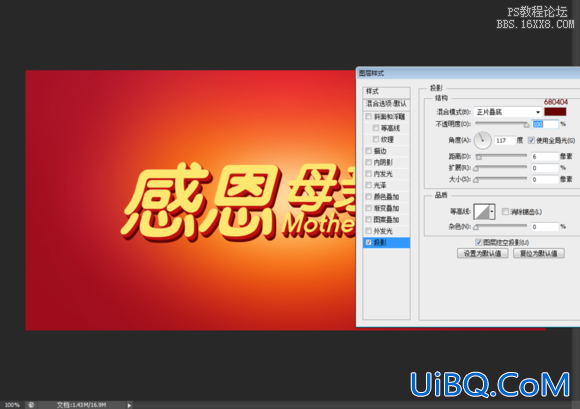The image size is (580, 409).
Task: Enable the 光泽 (Satin) checkbox
Action: tap(368, 185)
